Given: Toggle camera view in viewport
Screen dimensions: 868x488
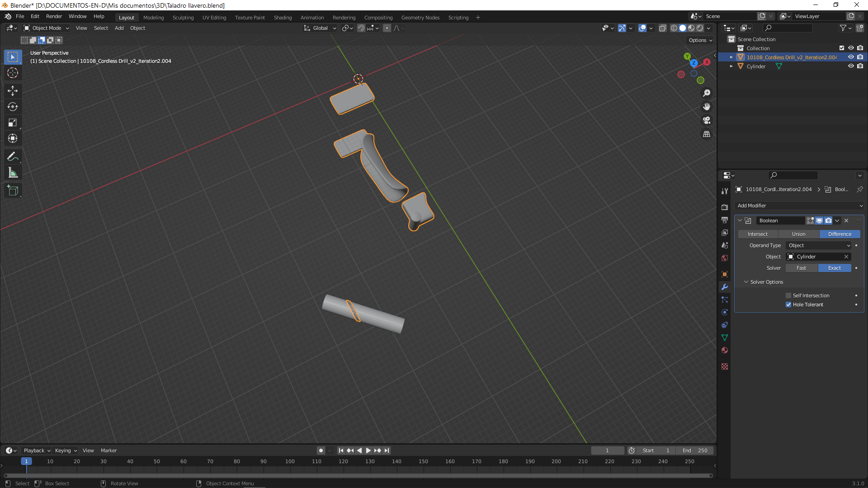Looking at the screenshot, I should [707, 121].
